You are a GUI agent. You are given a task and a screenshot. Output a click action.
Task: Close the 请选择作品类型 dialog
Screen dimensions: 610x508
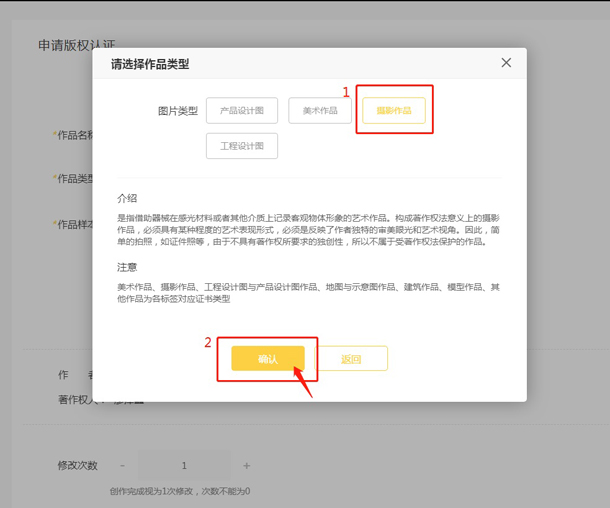[x=506, y=63]
